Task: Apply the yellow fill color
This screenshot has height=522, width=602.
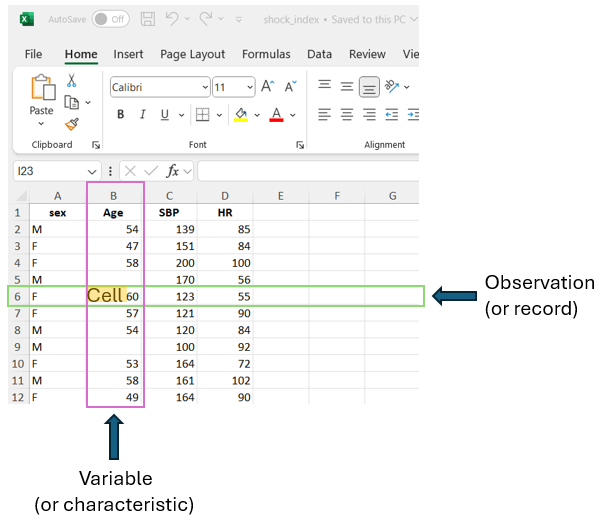Action: click(241, 115)
